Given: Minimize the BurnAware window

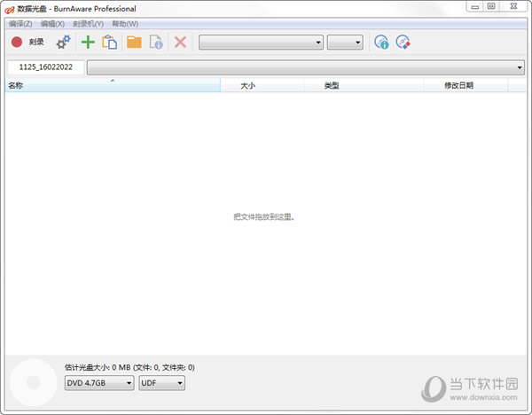Looking at the screenshot, I should (475, 6).
